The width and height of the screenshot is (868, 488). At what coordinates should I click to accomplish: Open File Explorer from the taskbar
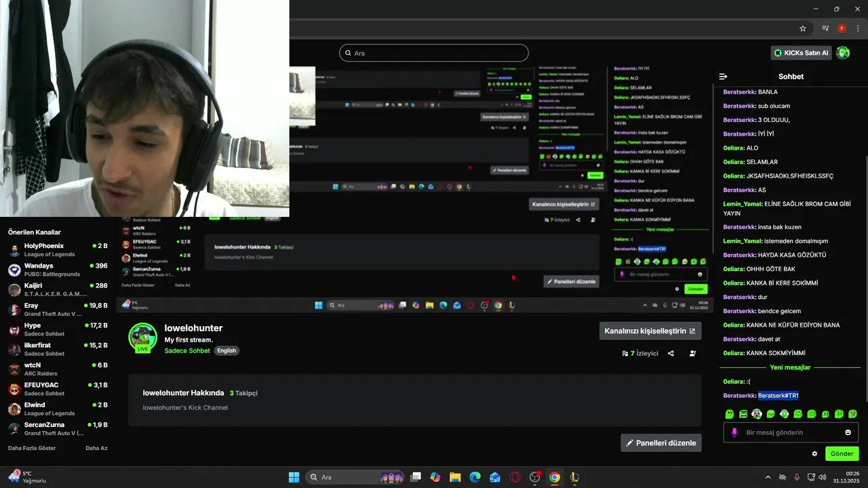pyautogui.click(x=455, y=477)
